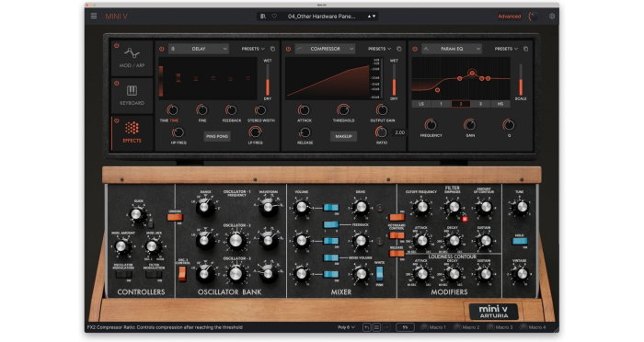Click the Vintage knob
Image resolution: width=644 pixels, height=342 pixels.
pos(522,273)
